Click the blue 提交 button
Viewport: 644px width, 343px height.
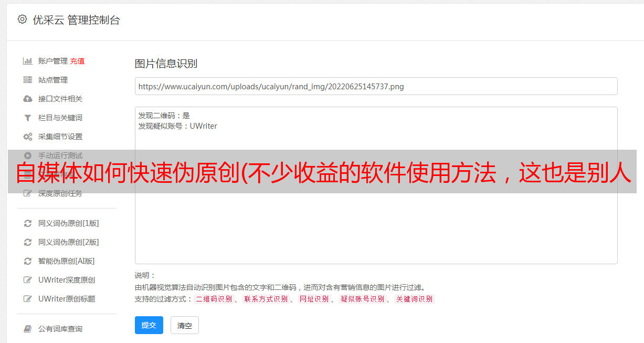point(149,325)
